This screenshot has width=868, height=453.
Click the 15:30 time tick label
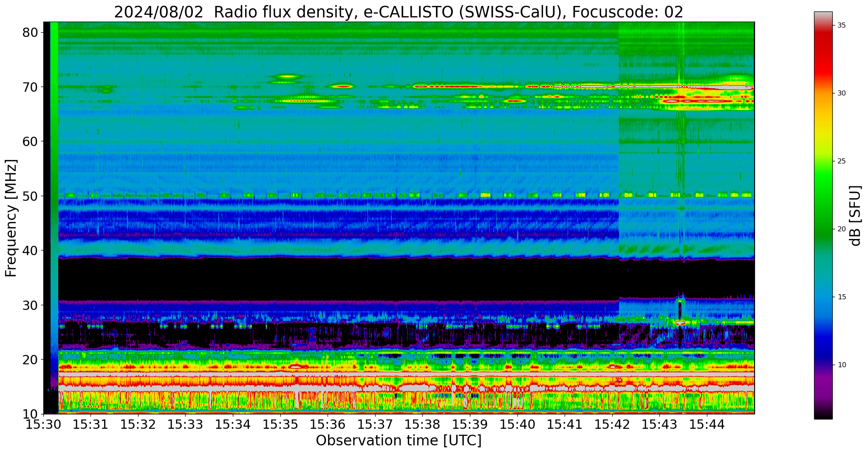pos(43,425)
